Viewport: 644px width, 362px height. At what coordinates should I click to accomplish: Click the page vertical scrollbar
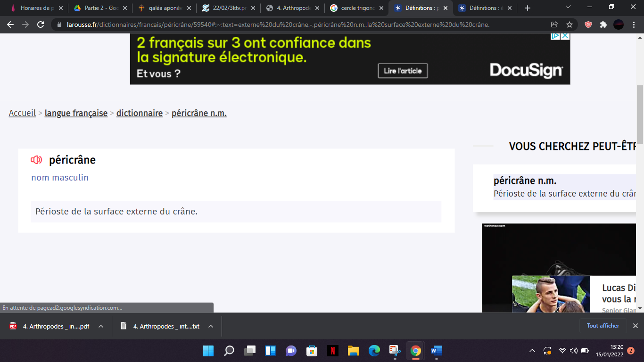pos(640,108)
